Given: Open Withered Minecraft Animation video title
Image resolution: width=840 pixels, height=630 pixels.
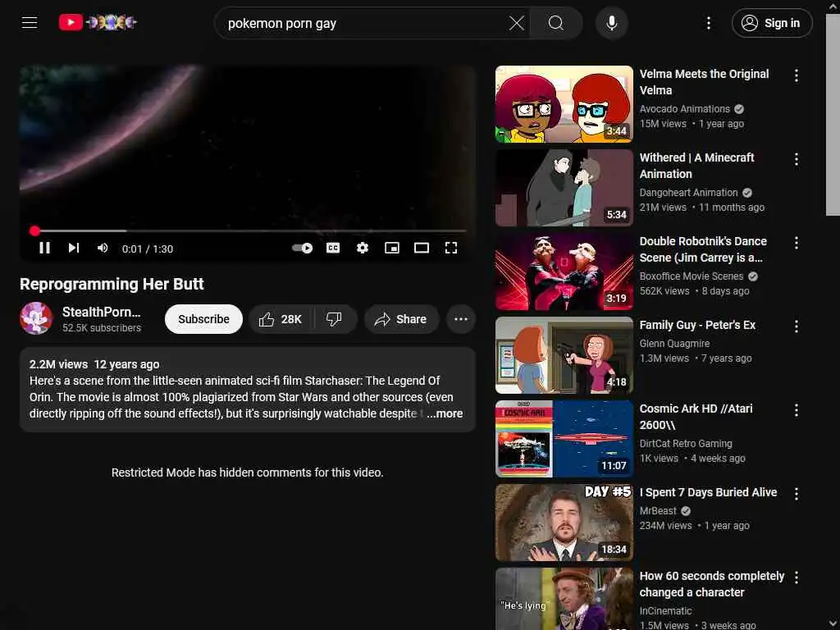Looking at the screenshot, I should click(696, 166).
